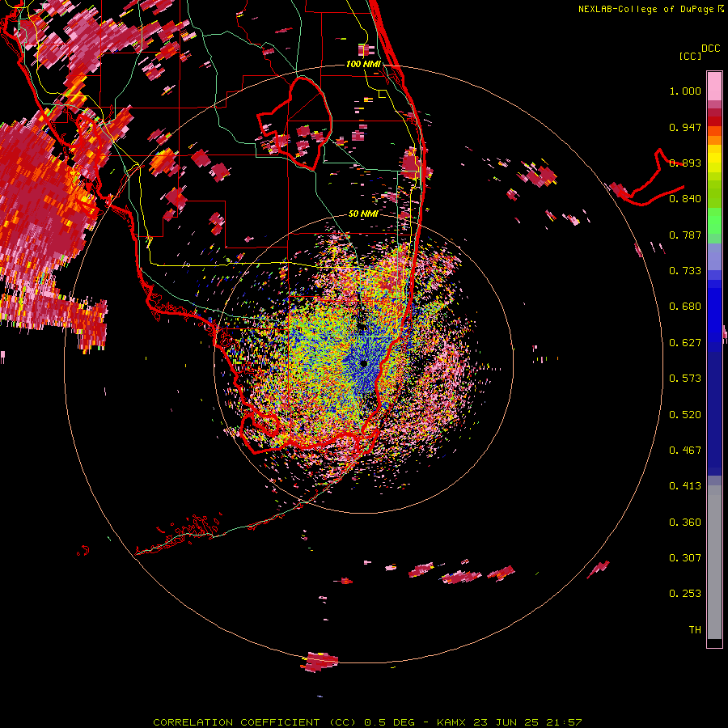The image size is (728, 728).
Task: Click the 0.253 color scale value
Action: point(685,594)
